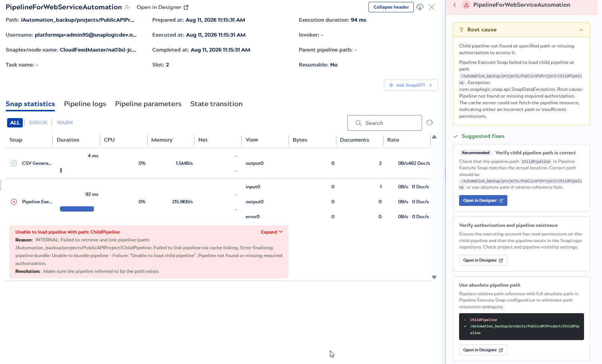Viewport: 602px width, 364px height.
Task: Open in Designer under Verify authorization
Action: pos(483,260)
